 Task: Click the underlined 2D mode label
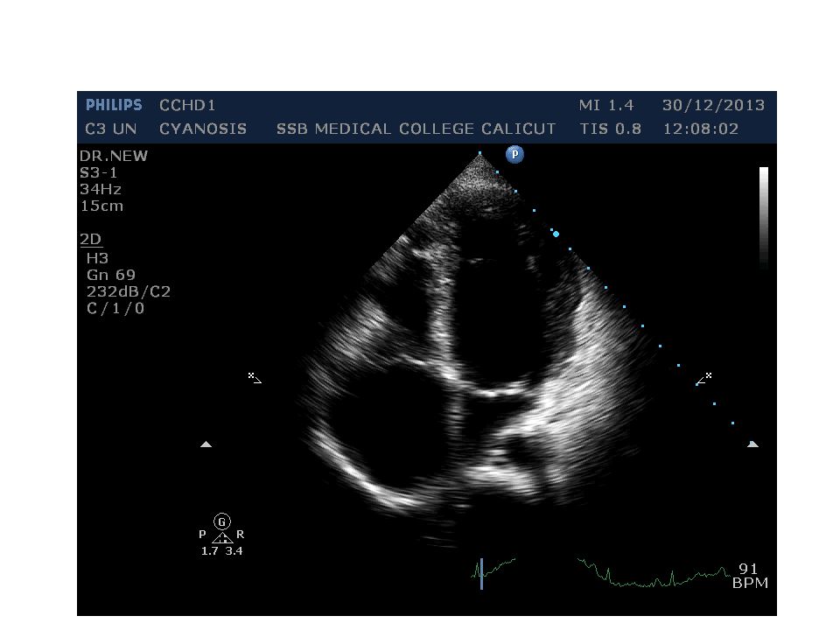[91, 239]
